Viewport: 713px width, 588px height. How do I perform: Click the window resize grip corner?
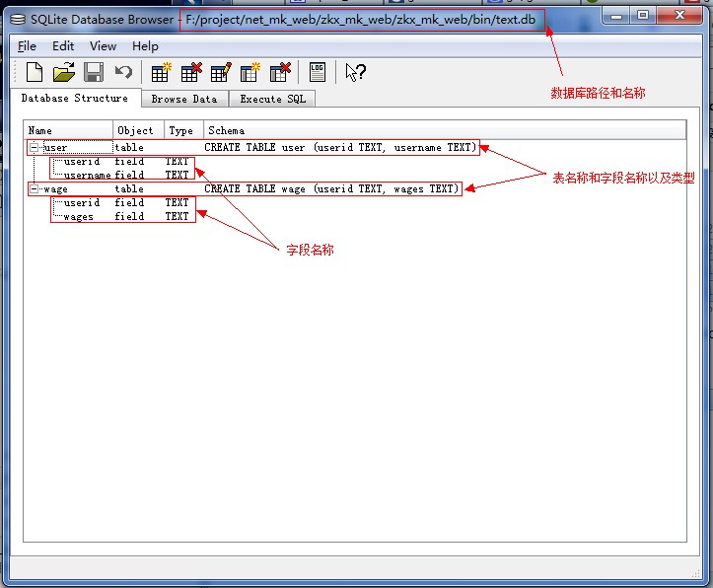(x=695, y=574)
